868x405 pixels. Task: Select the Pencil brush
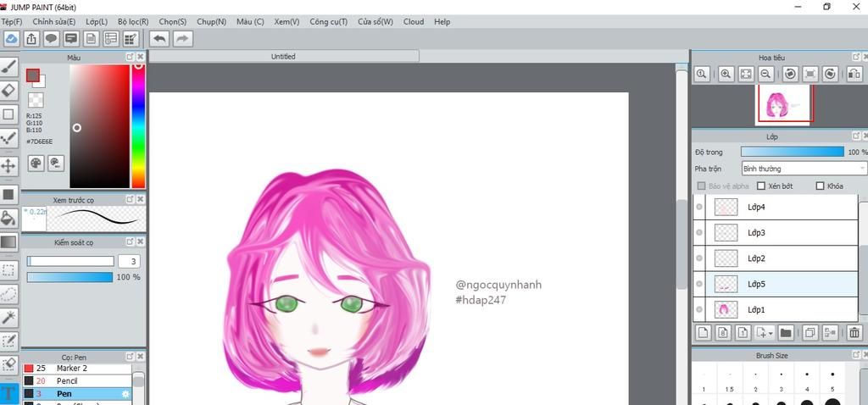[77, 380]
